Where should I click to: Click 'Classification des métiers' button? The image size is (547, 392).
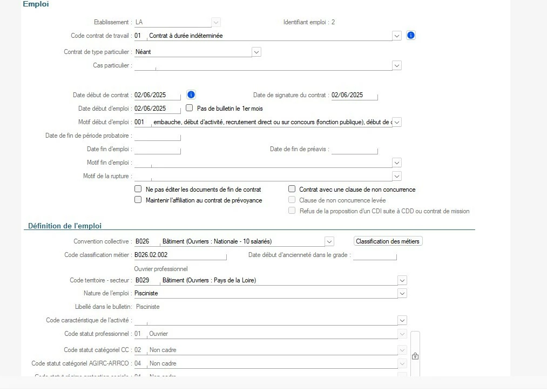tap(388, 241)
